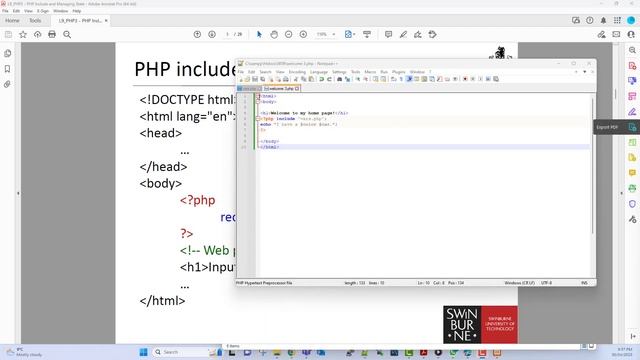Click the stamp tool icon in Acrobat toolbar

433,35
